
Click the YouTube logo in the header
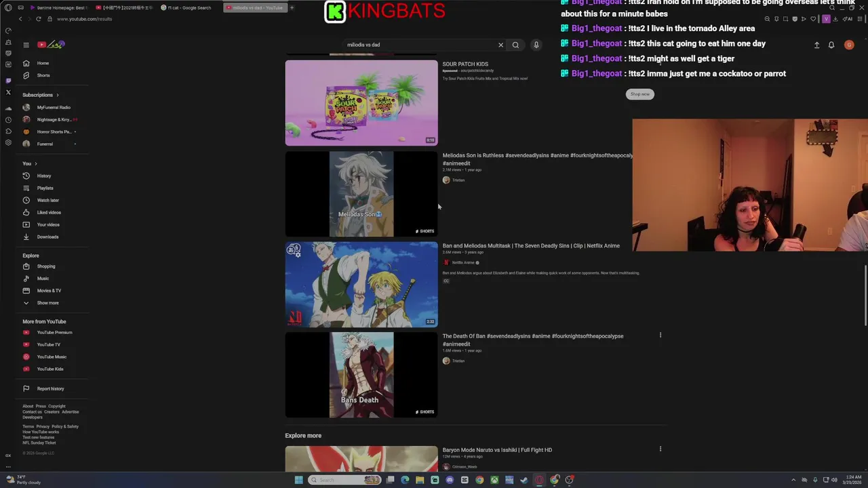point(51,45)
